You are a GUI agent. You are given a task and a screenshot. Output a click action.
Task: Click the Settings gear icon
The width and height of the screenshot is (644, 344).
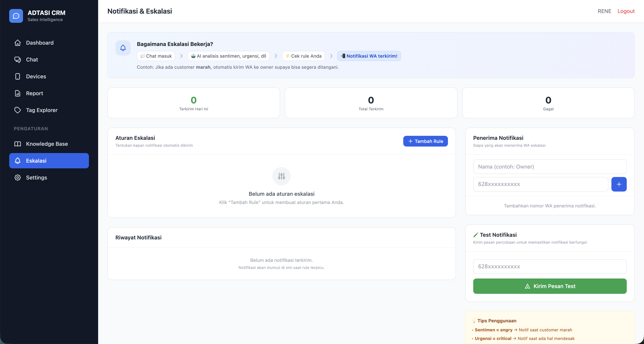pyautogui.click(x=17, y=178)
